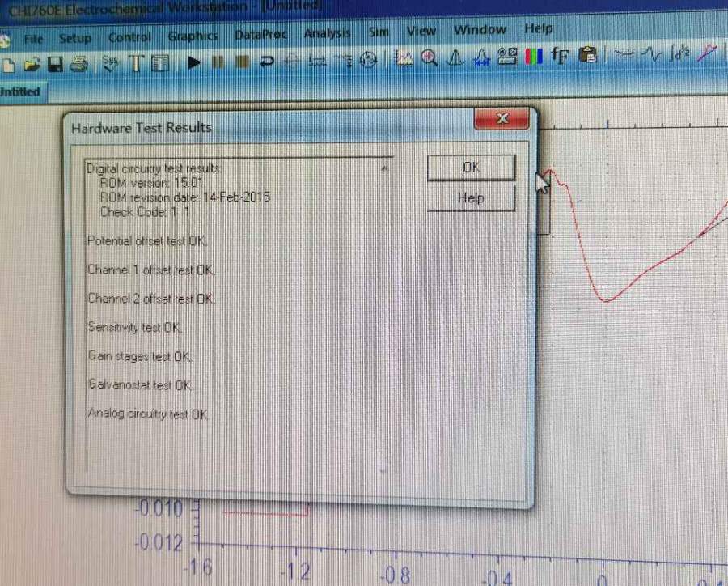Open semi-integral ∫d½ icon
The height and width of the screenshot is (586, 728).
coord(679,53)
